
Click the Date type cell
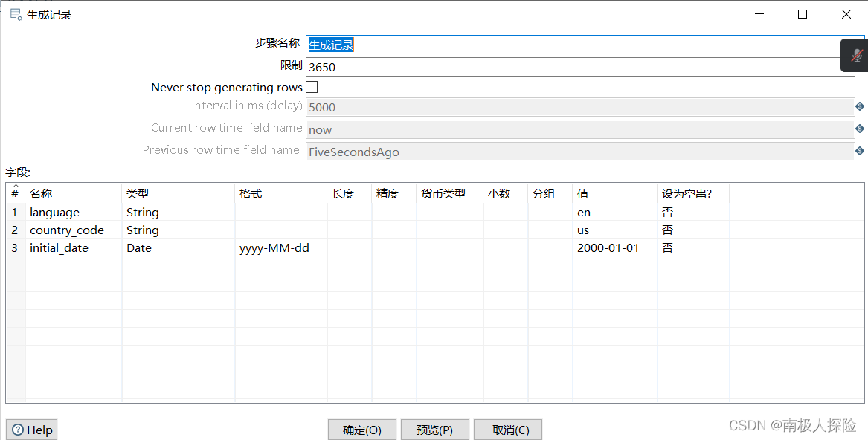coord(179,248)
